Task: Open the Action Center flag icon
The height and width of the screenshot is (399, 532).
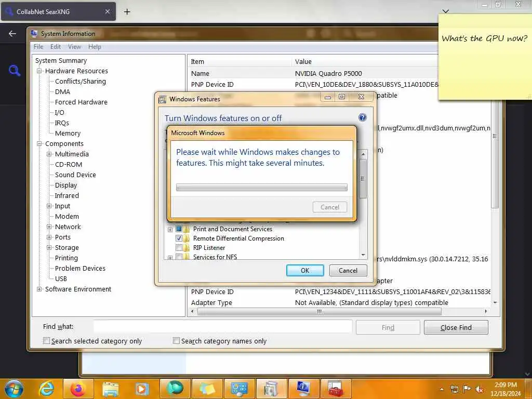Action: coord(467,389)
